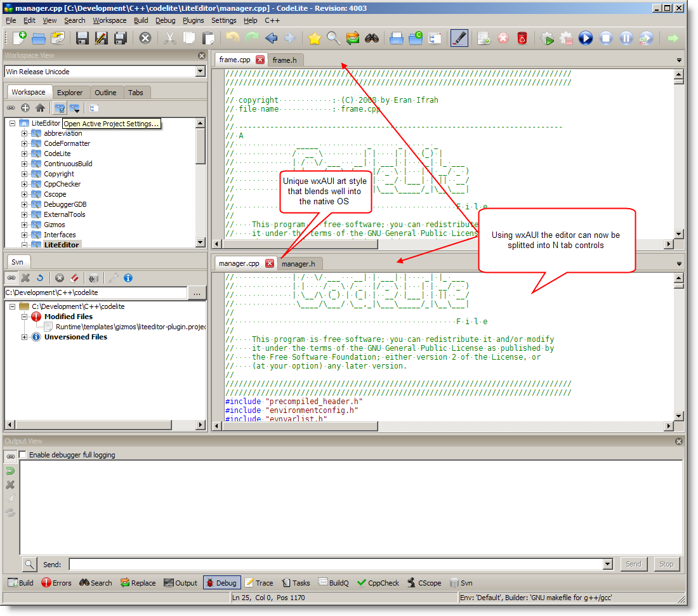Select the Copyright project in tree
The width and height of the screenshot is (698, 616).
[x=59, y=174]
